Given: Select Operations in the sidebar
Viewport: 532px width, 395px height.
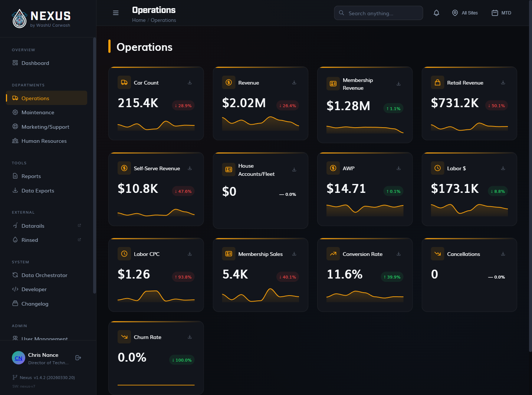Looking at the screenshot, I should 47,98.
